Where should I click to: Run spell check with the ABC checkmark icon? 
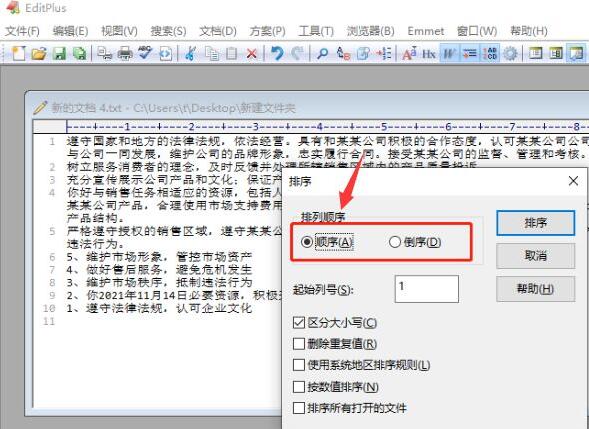click(145, 54)
